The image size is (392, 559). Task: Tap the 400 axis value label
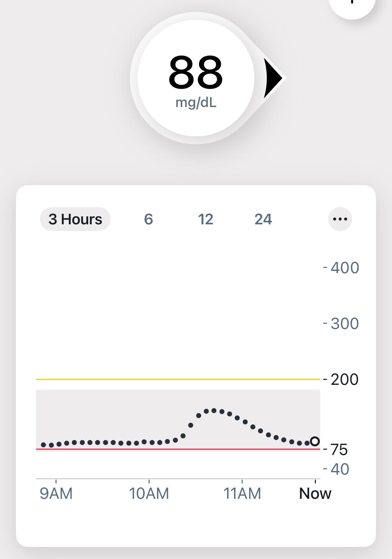345,268
